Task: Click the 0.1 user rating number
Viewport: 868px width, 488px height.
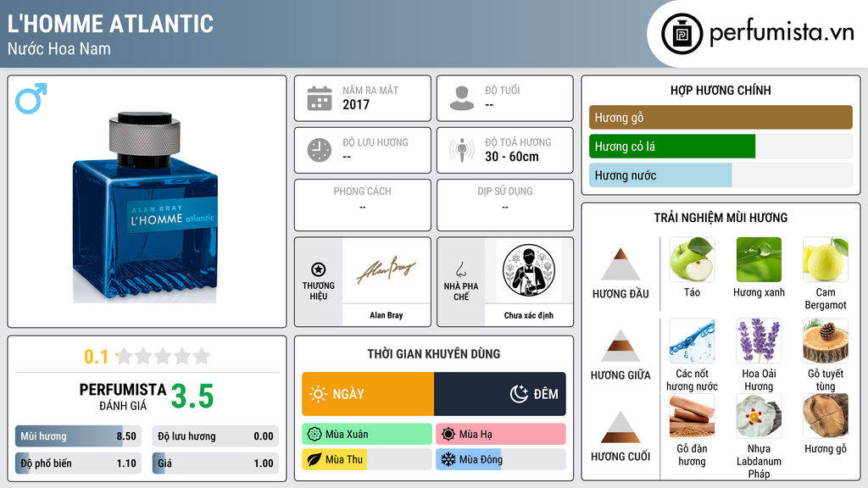Action: pos(96,357)
